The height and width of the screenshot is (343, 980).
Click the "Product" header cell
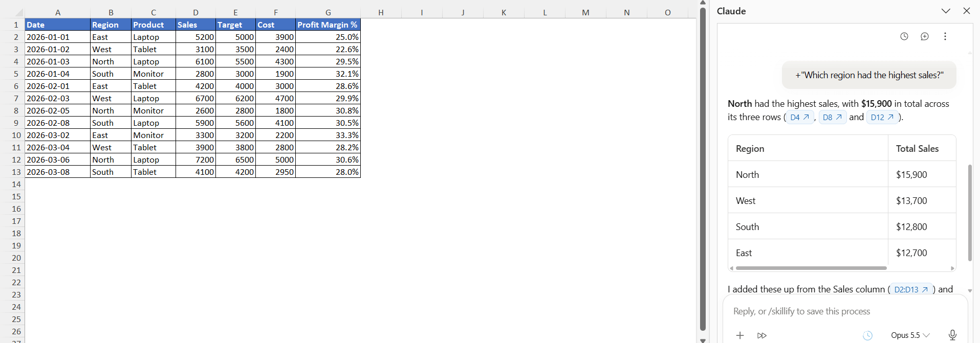pos(154,25)
